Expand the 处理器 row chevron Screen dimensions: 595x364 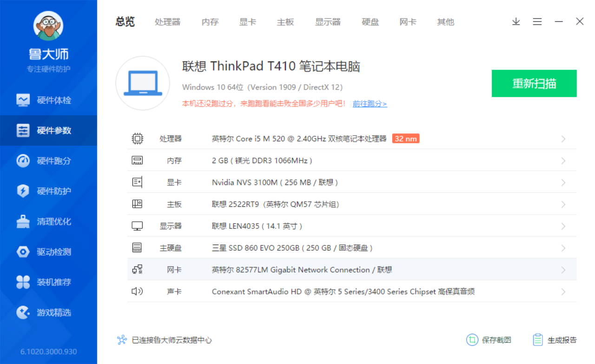click(x=563, y=139)
